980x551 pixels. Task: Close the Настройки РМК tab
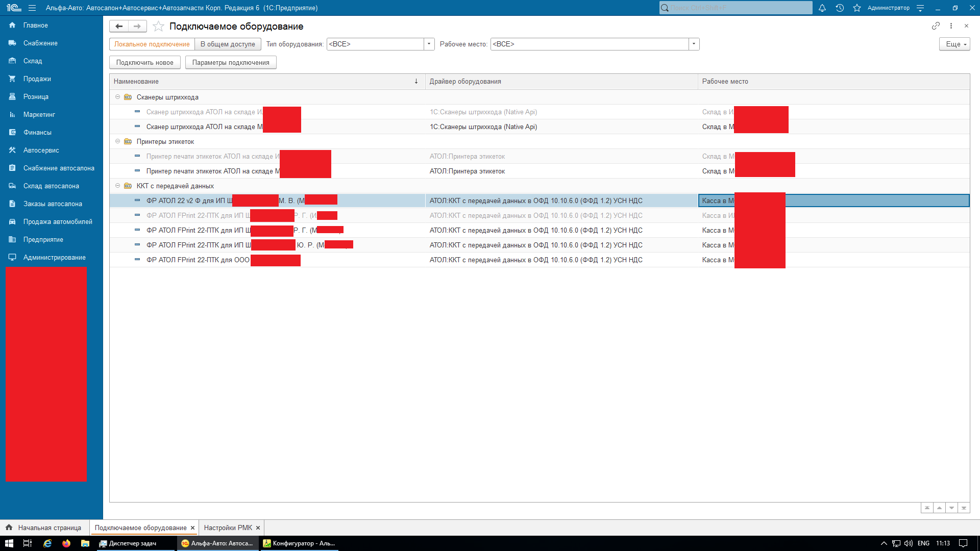[258, 528]
